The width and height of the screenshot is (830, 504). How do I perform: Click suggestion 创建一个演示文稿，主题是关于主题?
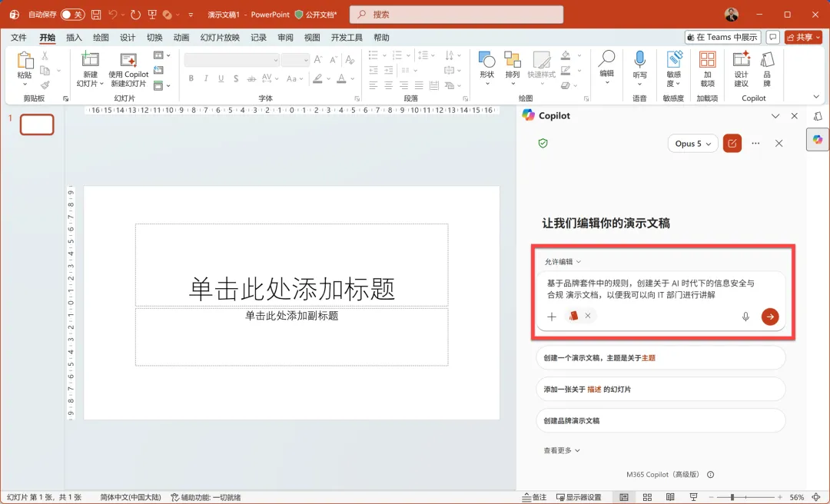pyautogui.click(x=661, y=358)
